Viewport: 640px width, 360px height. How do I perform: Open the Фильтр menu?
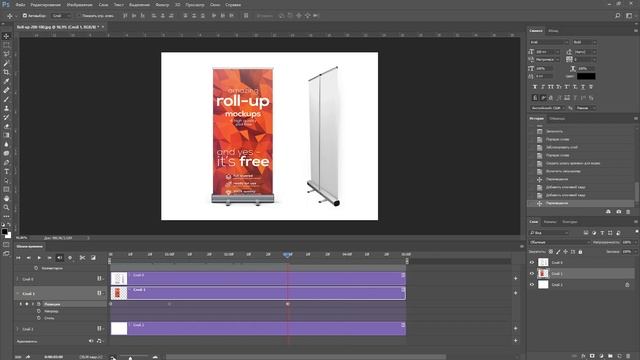pos(162,5)
